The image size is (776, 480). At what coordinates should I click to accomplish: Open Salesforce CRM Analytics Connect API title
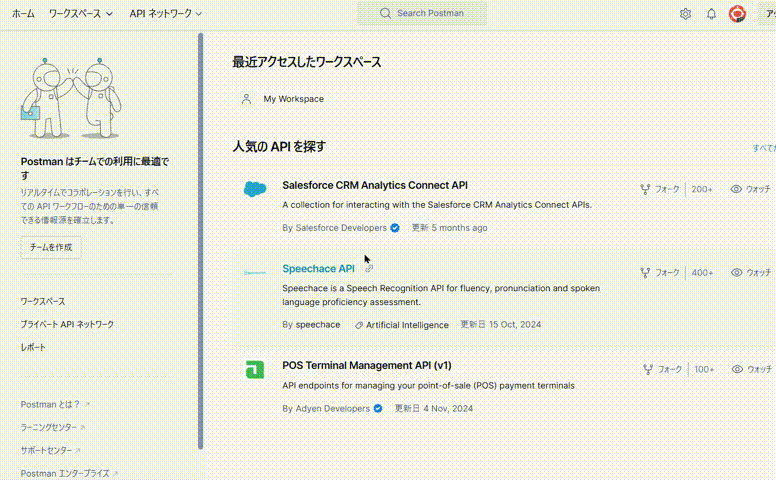[x=375, y=185]
